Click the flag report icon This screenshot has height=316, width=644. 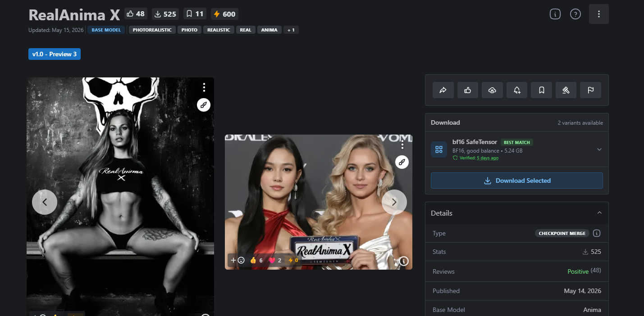pyautogui.click(x=590, y=90)
